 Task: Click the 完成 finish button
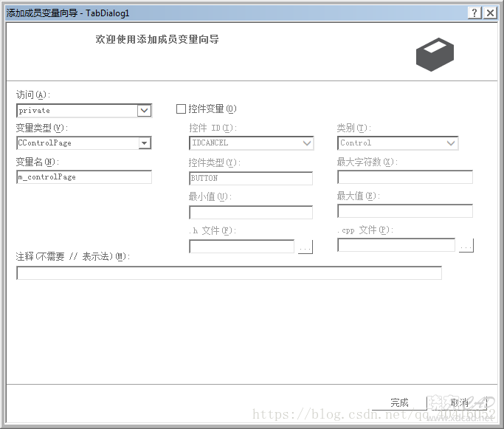coord(399,402)
